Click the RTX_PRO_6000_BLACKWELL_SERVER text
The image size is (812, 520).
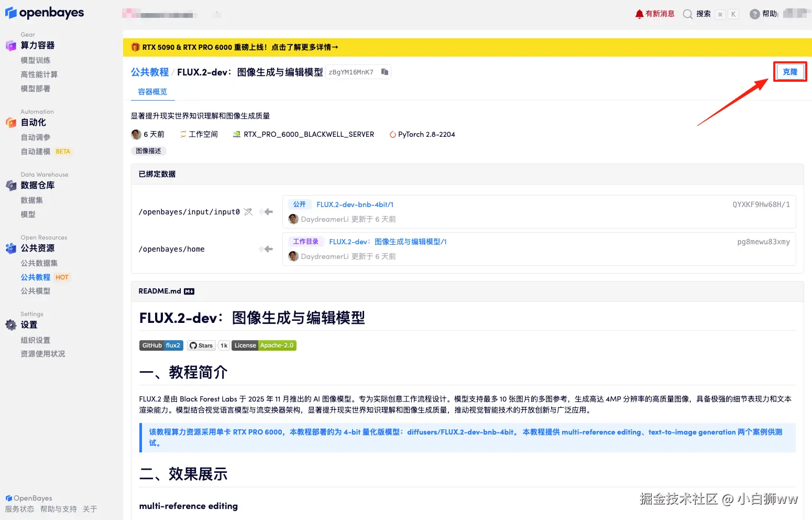click(309, 135)
